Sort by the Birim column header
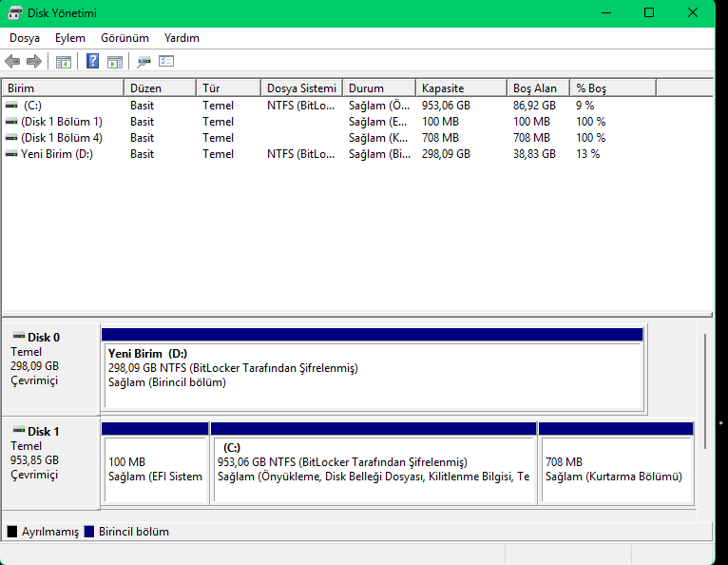The height and width of the screenshot is (565, 728). 63,88
